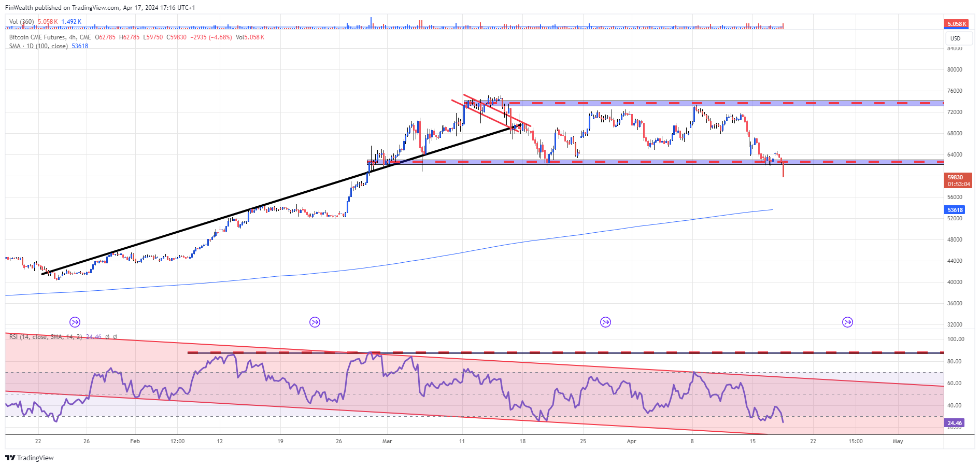
Task: Click the 44000 price axis label
Action: (x=955, y=261)
